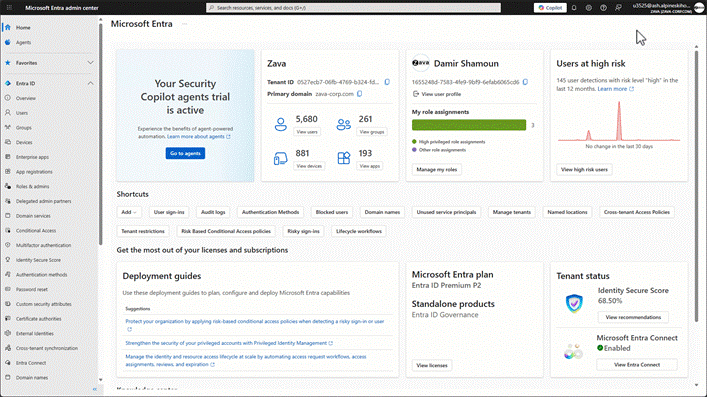Viewport: 707px width, 397px height.
Task: Click the Home icon in sidebar
Action: click(x=8, y=28)
